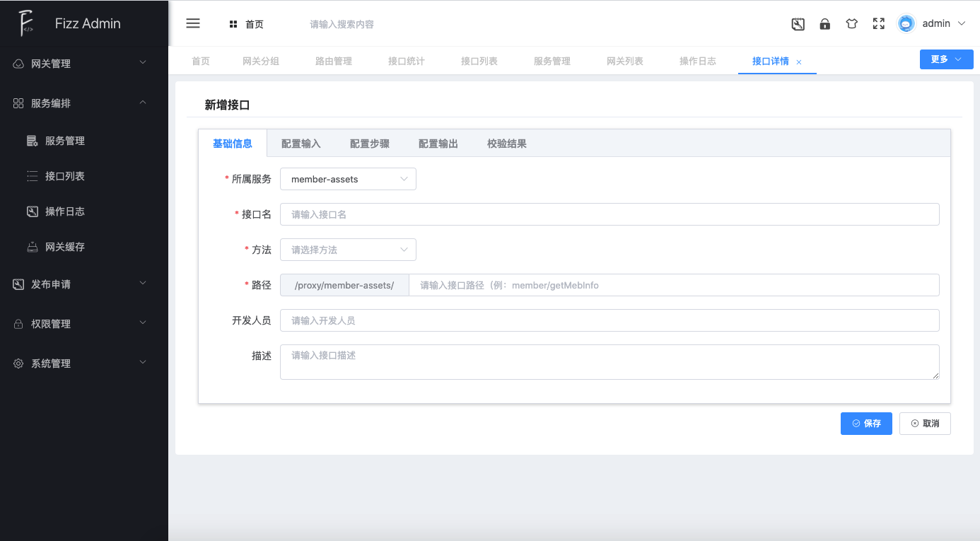Open 接口列表 in sidebar
This screenshot has height=541, width=980.
click(x=64, y=176)
